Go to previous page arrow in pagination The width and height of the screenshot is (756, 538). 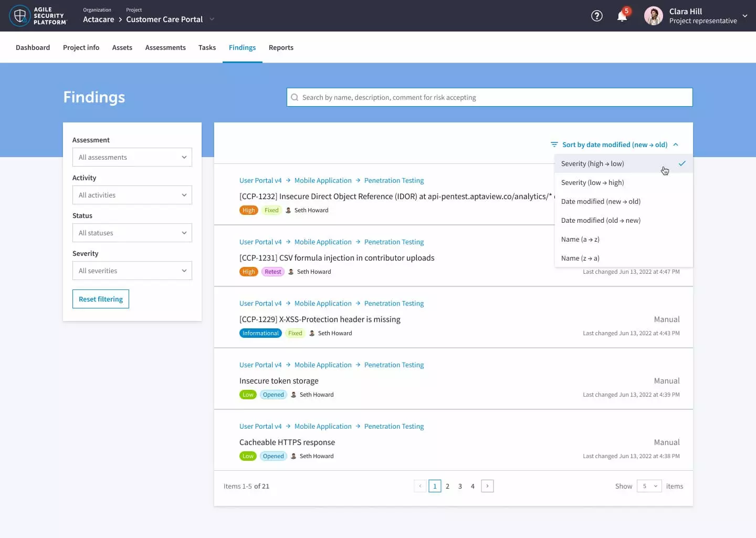click(x=420, y=486)
